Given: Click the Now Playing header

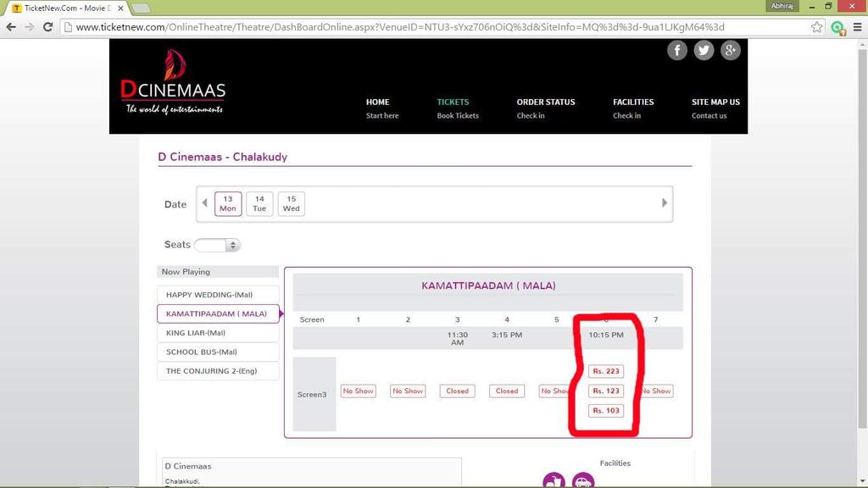Looking at the screenshot, I should (218, 272).
